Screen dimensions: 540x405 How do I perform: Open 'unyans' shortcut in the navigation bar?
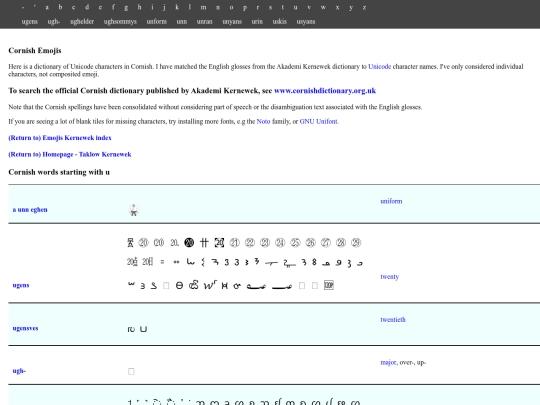232,21
